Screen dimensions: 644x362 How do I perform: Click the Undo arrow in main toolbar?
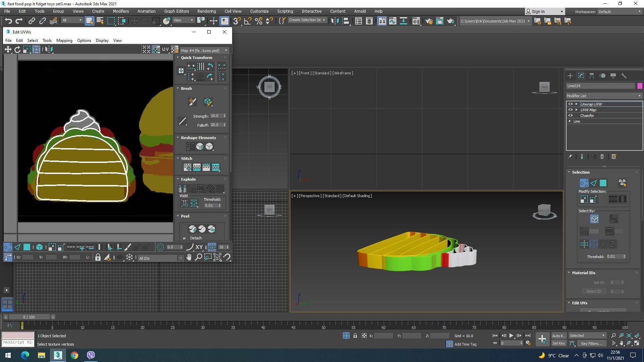click(x=8, y=21)
